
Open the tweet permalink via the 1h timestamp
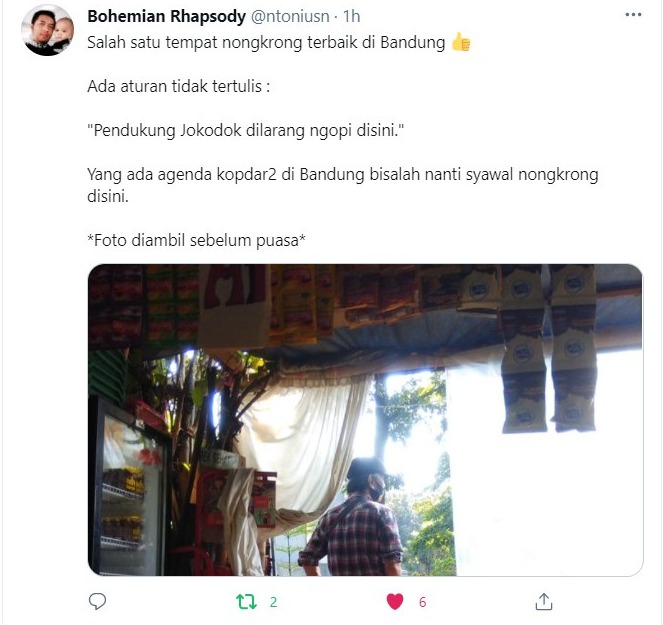point(351,16)
